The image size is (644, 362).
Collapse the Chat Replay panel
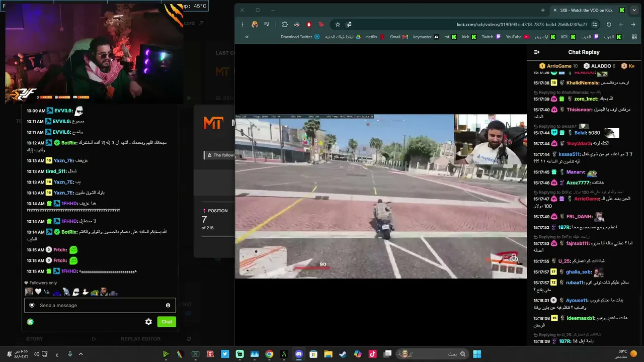point(537,52)
